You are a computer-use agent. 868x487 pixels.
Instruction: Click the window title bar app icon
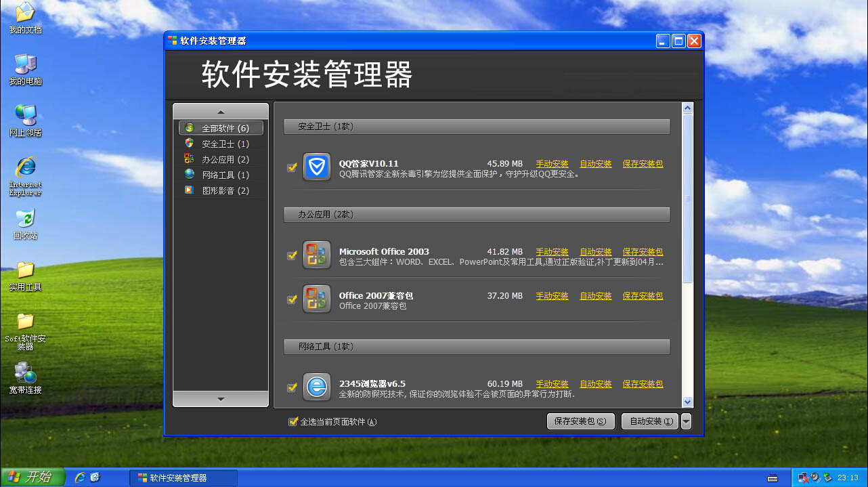tap(173, 41)
